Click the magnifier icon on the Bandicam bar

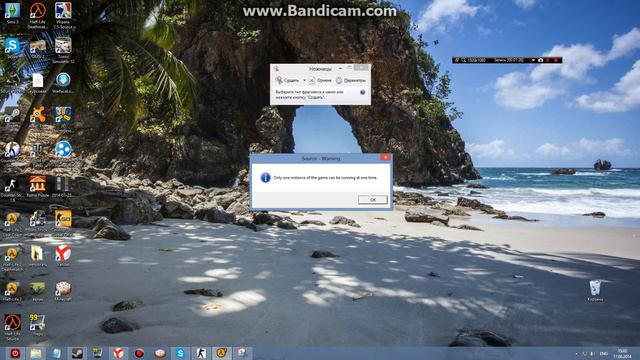464,60
